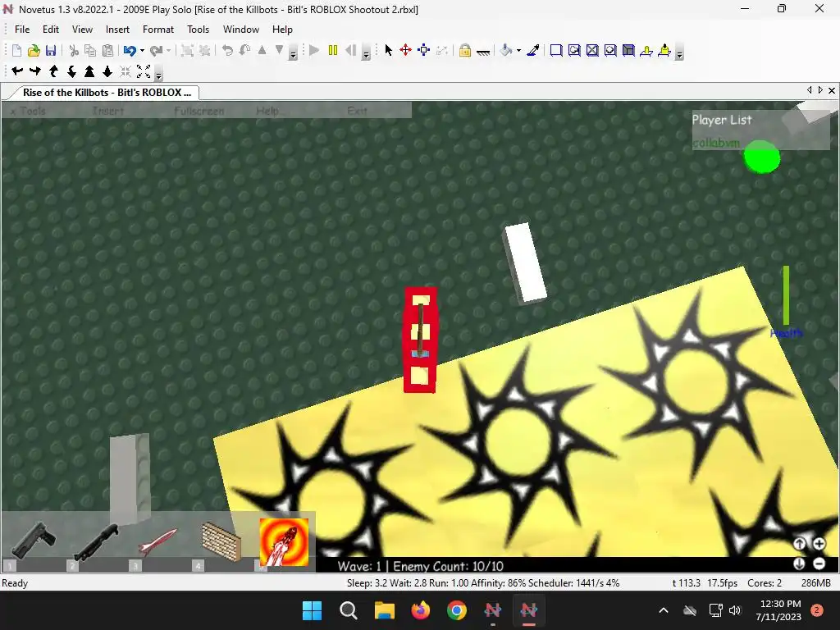Click the Save floppy disk icon
The image size is (840, 630).
51,51
